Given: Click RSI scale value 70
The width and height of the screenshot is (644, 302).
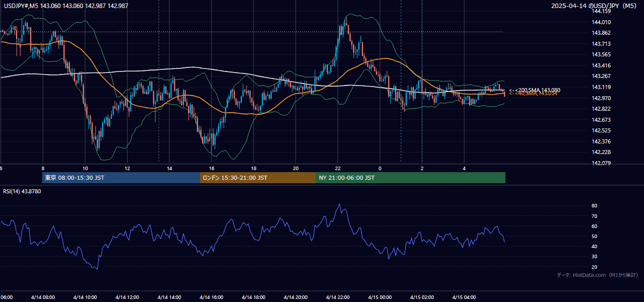Looking at the screenshot, I should tap(595, 216).
